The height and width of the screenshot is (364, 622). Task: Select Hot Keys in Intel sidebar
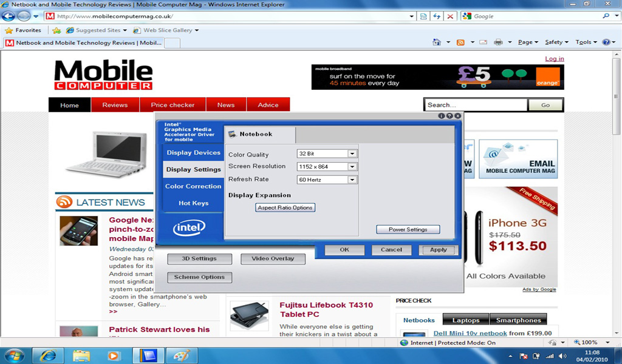point(193,203)
